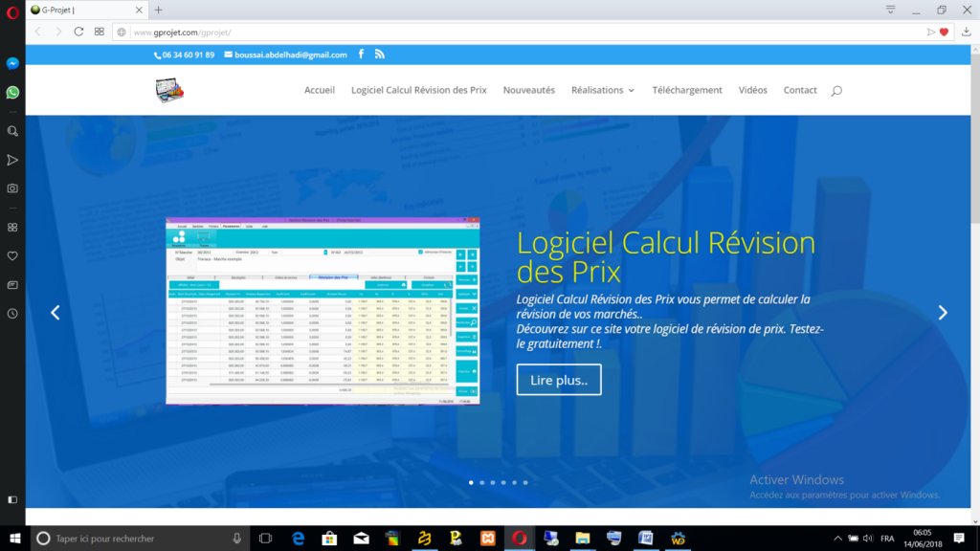Open the History clock icon in sidebar
Viewport: 980px width, 551px height.
pyautogui.click(x=12, y=314)
